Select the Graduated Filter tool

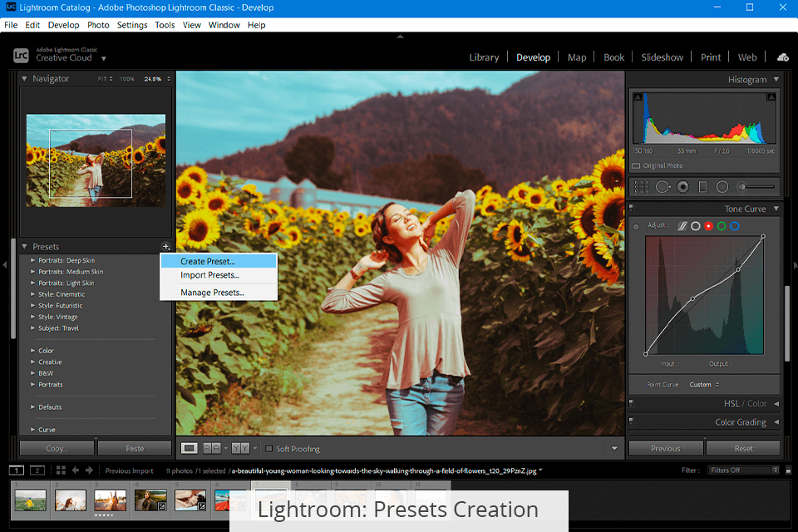(702, 187)
